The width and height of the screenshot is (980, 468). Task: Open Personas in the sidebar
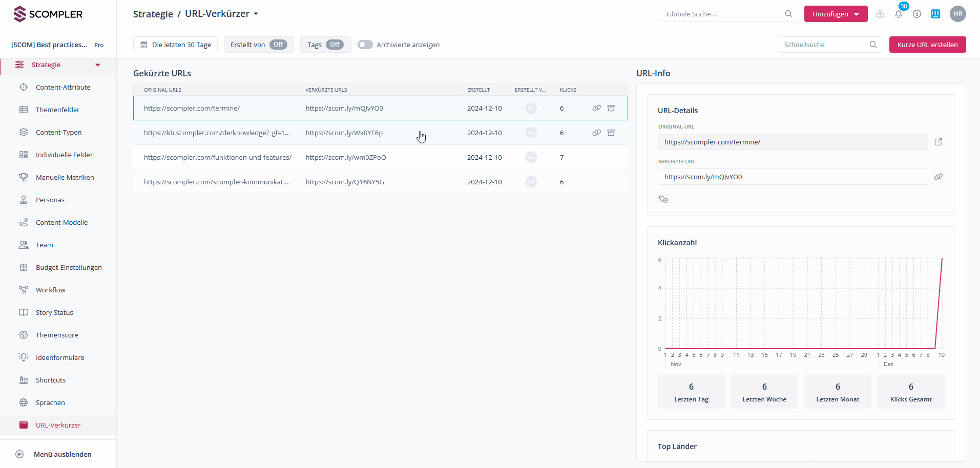[x=50, y=200]
